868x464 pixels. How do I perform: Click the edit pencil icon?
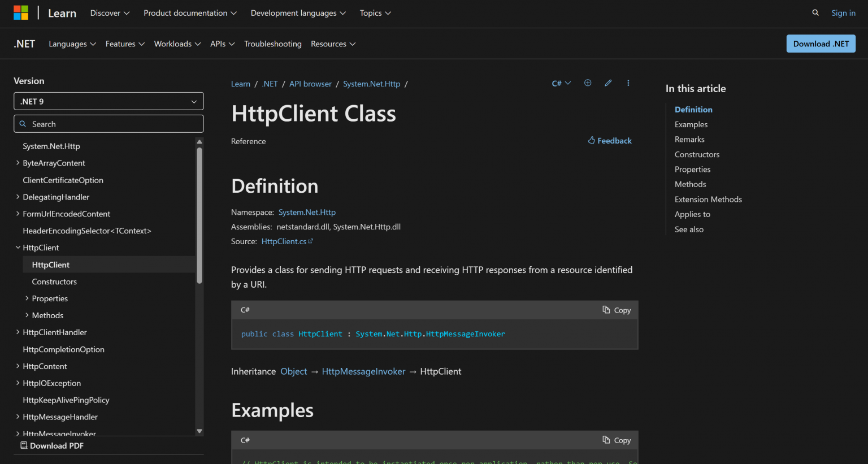click(x=608, y=83)
